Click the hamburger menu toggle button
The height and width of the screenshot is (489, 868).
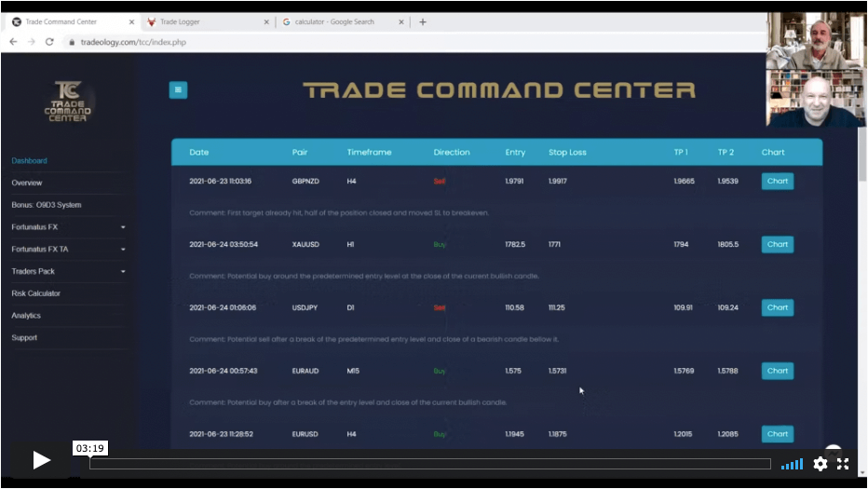(178, 89)
